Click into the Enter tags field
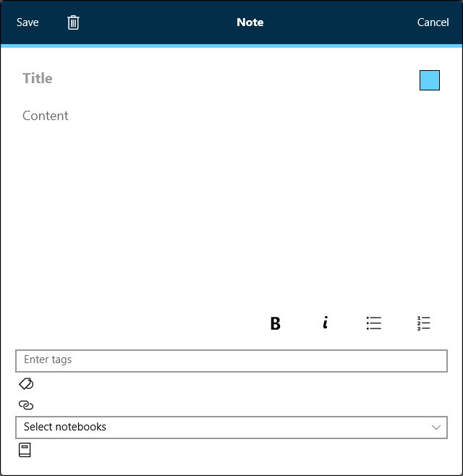Screen dimensions: 463x476 (231, 360)
